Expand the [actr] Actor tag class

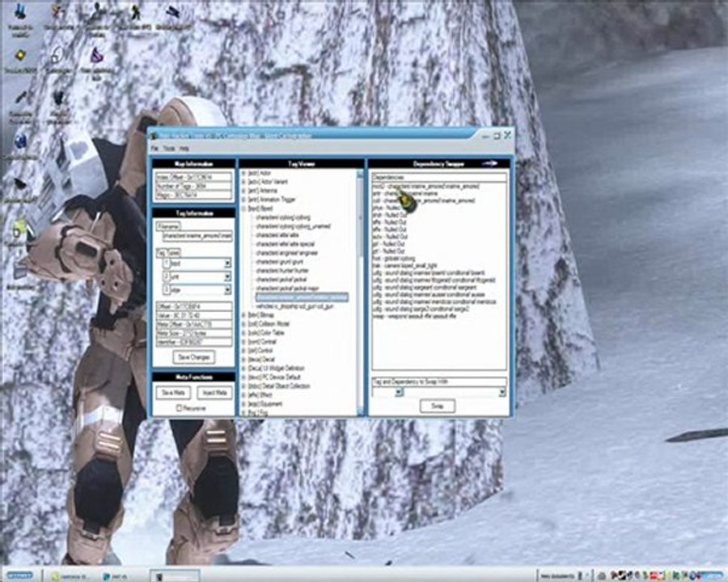click(x=243, y=173)
